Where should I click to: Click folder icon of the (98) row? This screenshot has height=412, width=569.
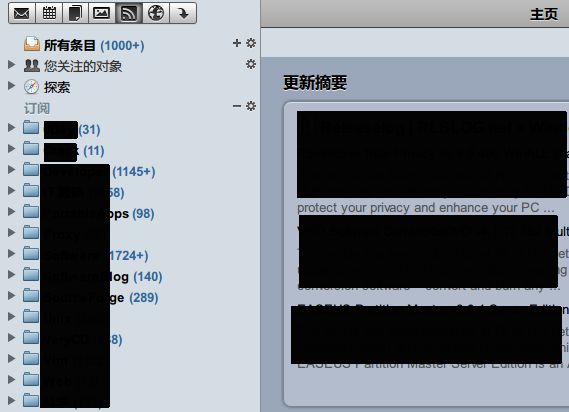(x=31, y=212)
